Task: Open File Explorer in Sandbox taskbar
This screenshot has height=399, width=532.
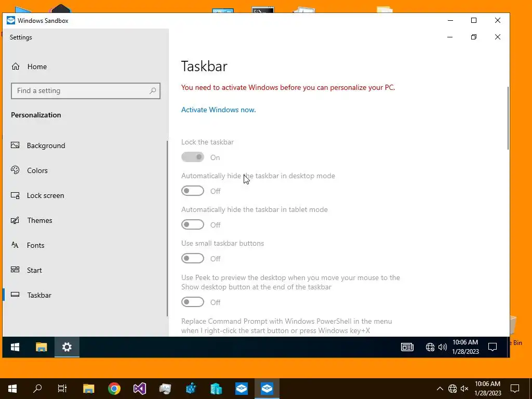Action: pyautogui.click(x=42, y=347)
